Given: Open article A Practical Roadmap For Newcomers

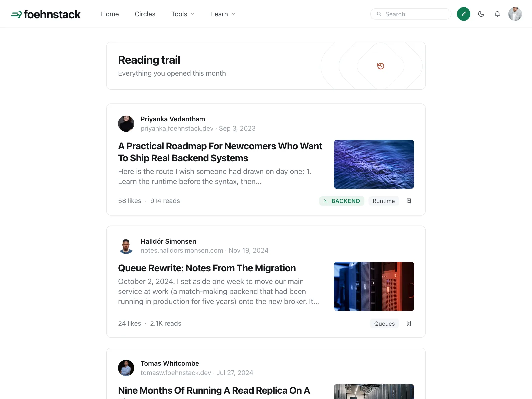Looking at the screenshot, I should [x=220, y=152].
